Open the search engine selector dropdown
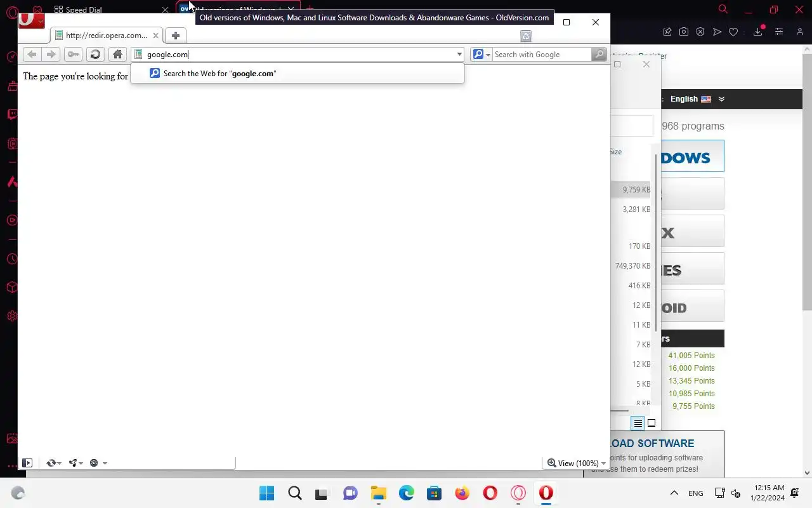Image resolution: width=812 pixels, height=508 pixels. coord(481,55)
